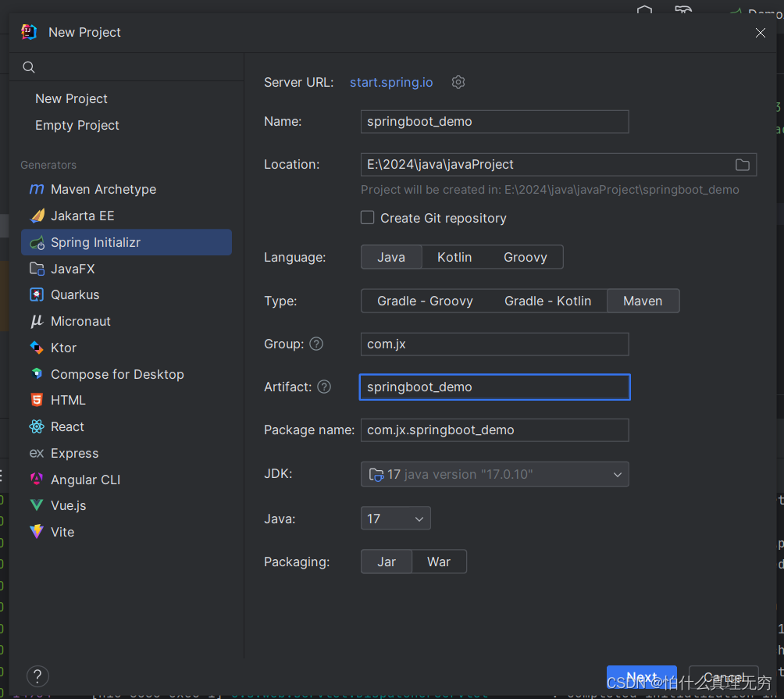Select React generator entry
This screenshot has width=784, height=699.
127,427
